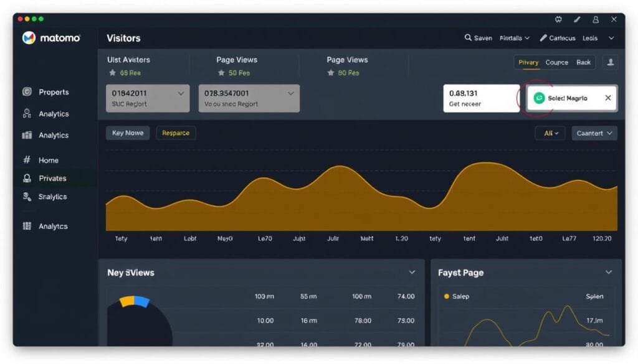The height and width of the screenshot is (364, 638).
Task: Collapse the Fayst Page panel chevron
Action: [x=609, y=273]
